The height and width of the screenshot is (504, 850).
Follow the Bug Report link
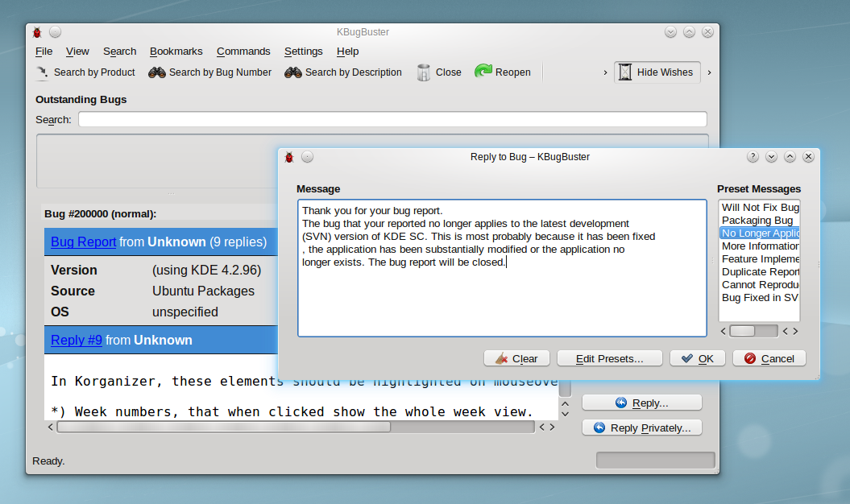click(84, 242)
